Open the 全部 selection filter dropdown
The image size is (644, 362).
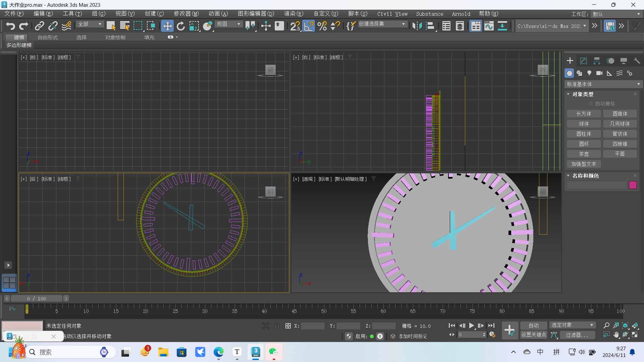pos(90,24)
